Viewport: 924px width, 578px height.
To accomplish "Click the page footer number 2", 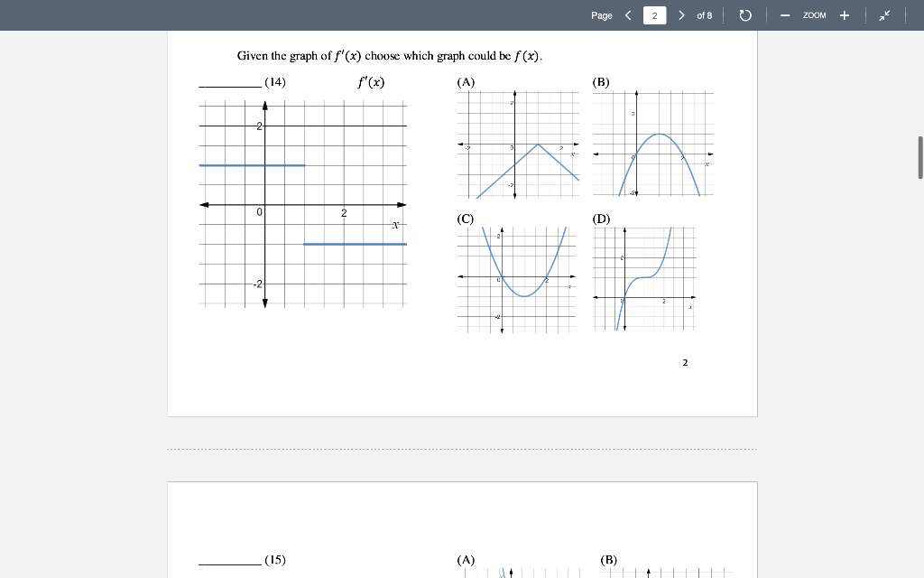I will (x=685, y=362).
